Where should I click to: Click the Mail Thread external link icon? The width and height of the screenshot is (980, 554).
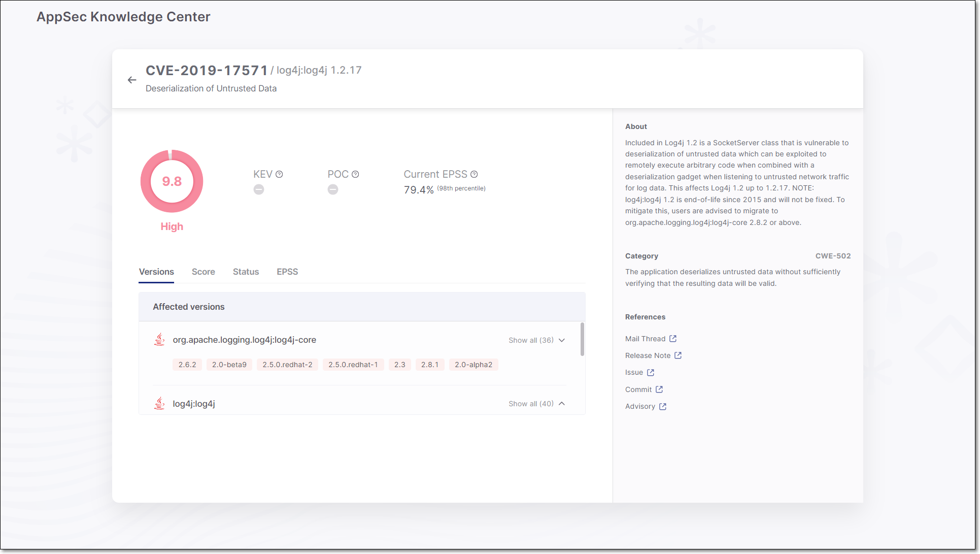(673, 339)
